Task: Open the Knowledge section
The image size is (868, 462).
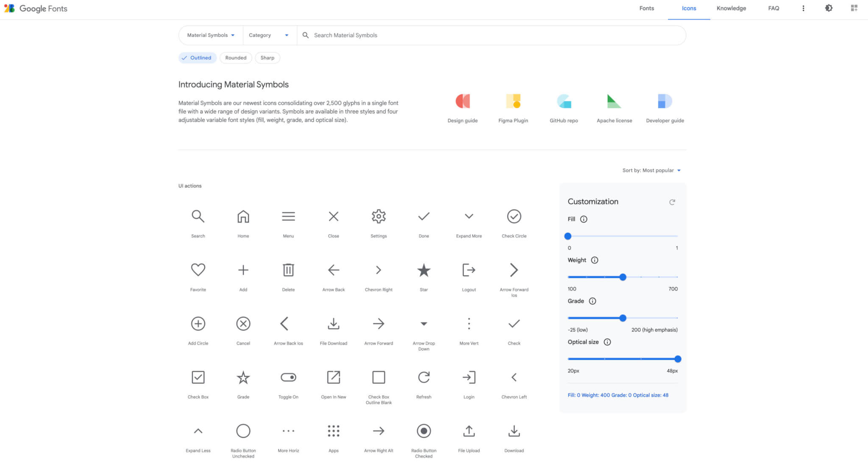Action: (731, 8)
